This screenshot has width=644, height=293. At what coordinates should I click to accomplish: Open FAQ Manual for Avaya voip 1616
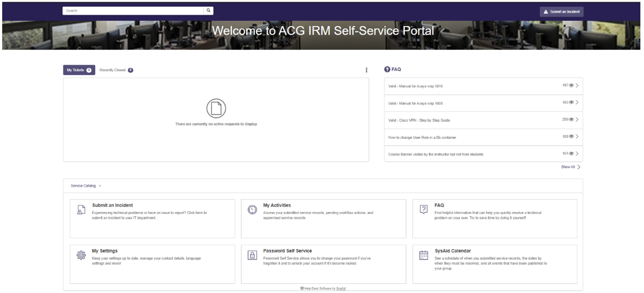(484, 86)
